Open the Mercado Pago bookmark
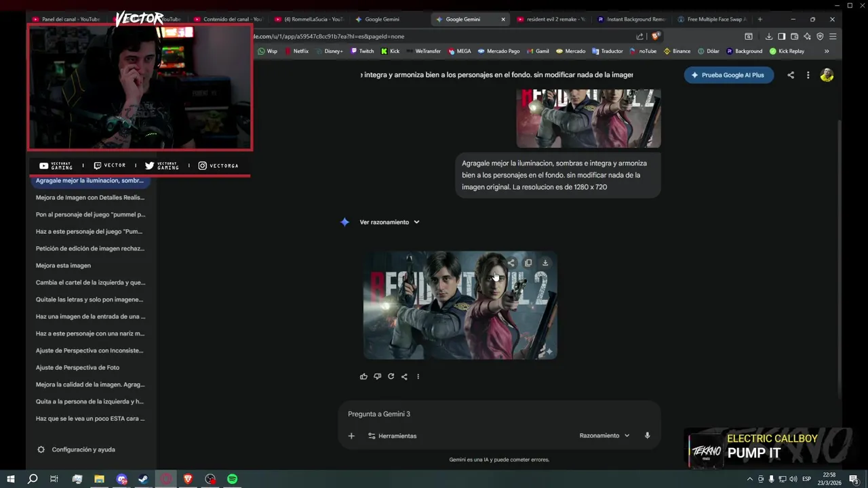The height and width of the screenshot is (488, 868). click(498, 51)
